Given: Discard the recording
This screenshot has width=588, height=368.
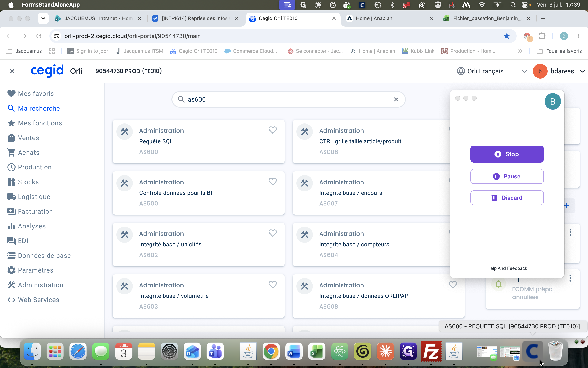Looking at the screenshot, I should (x=507, y=198).
